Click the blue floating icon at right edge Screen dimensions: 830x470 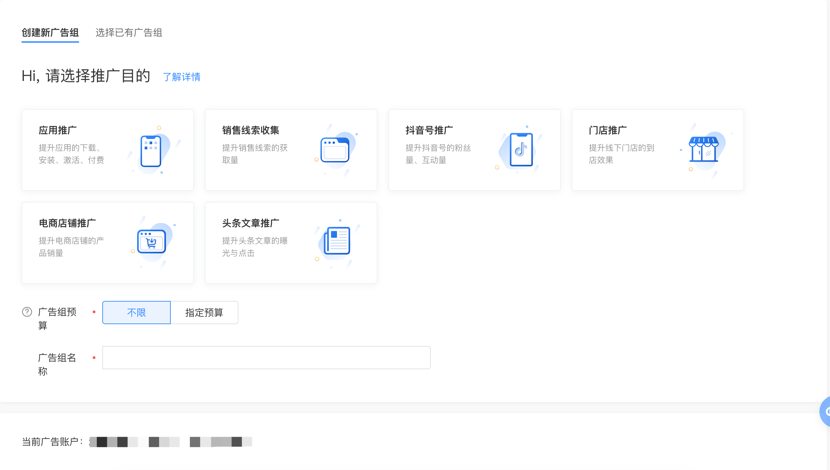825,411
